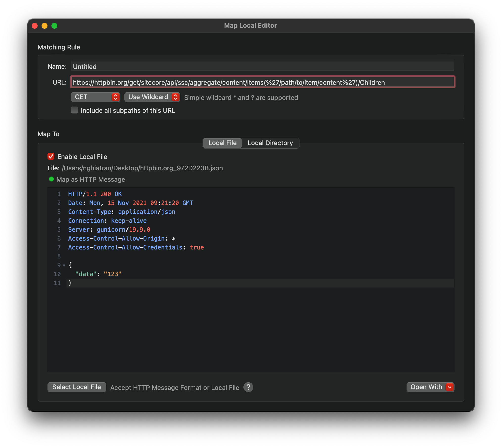
Task: Enable Include all subpaths of this URL
Action: coord(74,110)
